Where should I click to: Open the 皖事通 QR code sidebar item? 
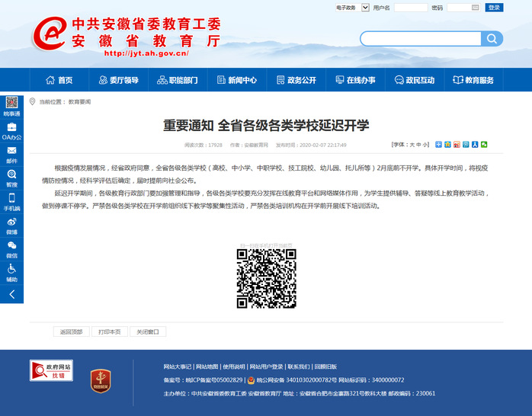[x=11, y=107]
